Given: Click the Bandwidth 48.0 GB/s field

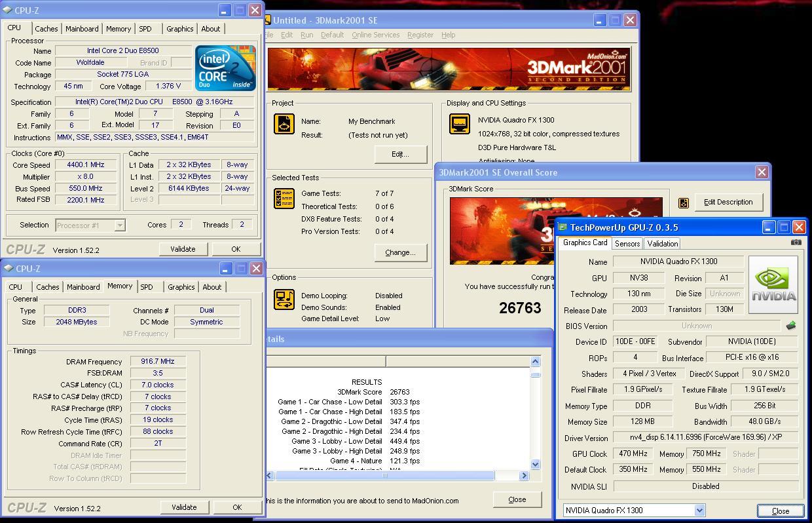Looking at the screenshot, I should click(x=765, y=421).
